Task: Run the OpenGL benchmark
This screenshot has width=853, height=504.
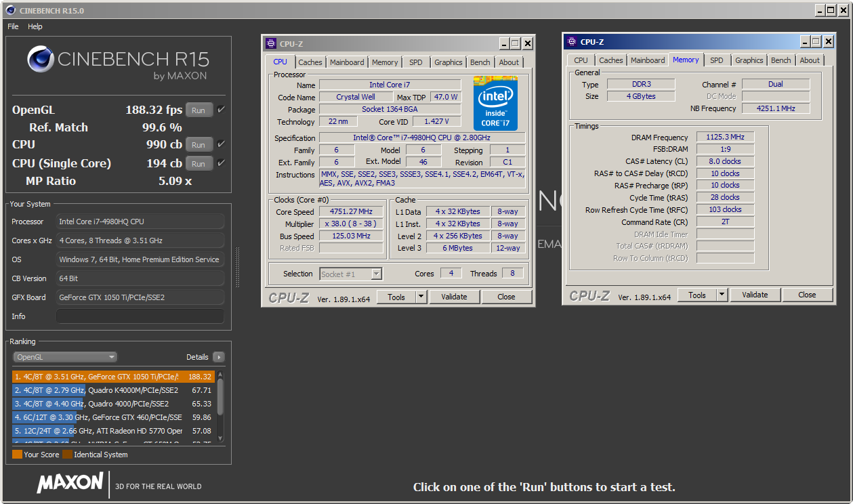Action: coord(199,110)
